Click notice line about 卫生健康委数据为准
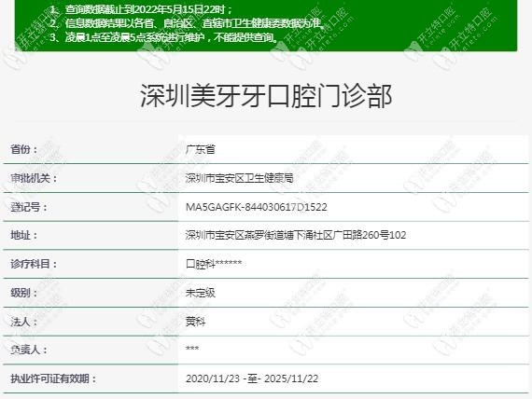 coord(187,23)
